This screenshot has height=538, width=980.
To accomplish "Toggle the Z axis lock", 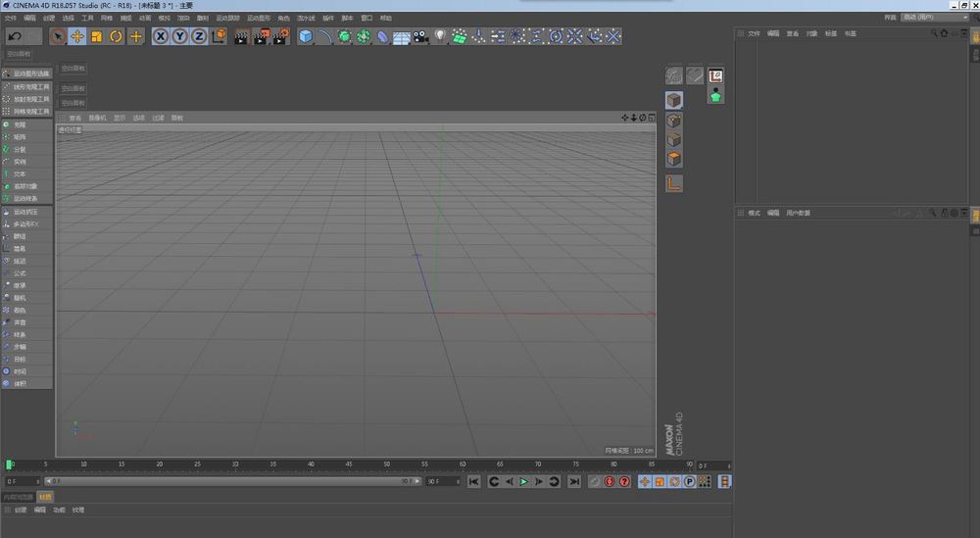I will pyautogui.click(x=198, y=36).
